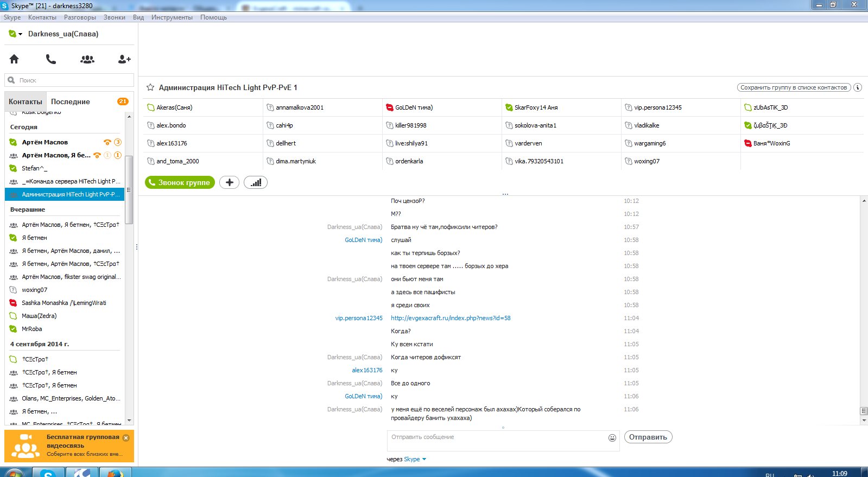The width and height of the screenshot is (868, 477).
Task: Open the call phones dial pad icon
Action: pos(50,59)
